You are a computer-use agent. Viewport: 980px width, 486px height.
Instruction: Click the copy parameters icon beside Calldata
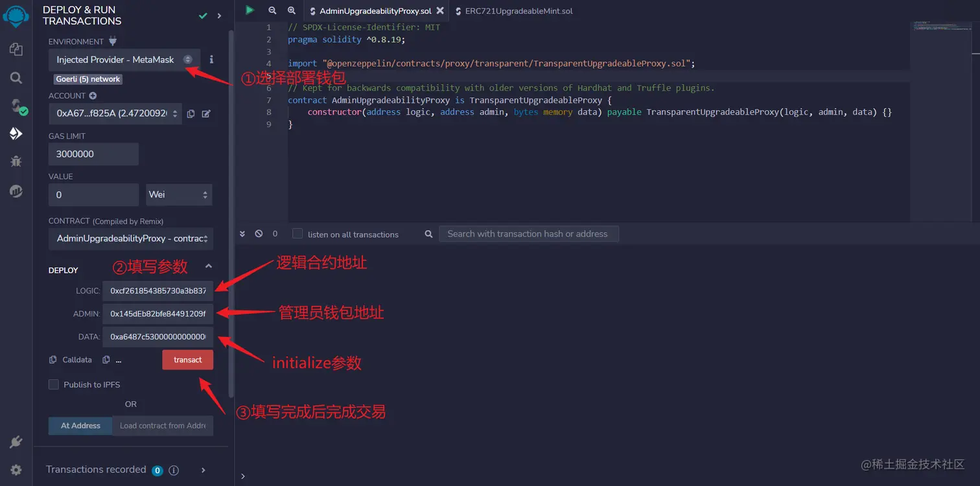tap(106, 360)
